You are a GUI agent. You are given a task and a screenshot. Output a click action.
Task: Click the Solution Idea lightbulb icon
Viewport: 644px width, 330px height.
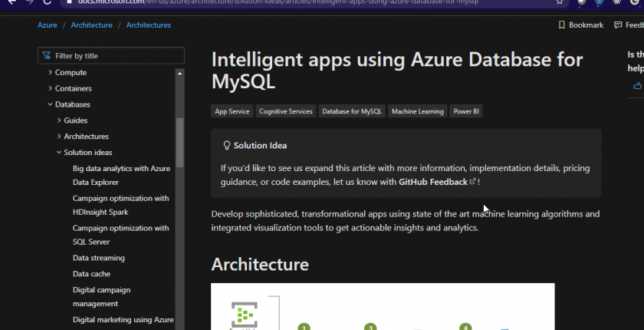coord(226,145)
